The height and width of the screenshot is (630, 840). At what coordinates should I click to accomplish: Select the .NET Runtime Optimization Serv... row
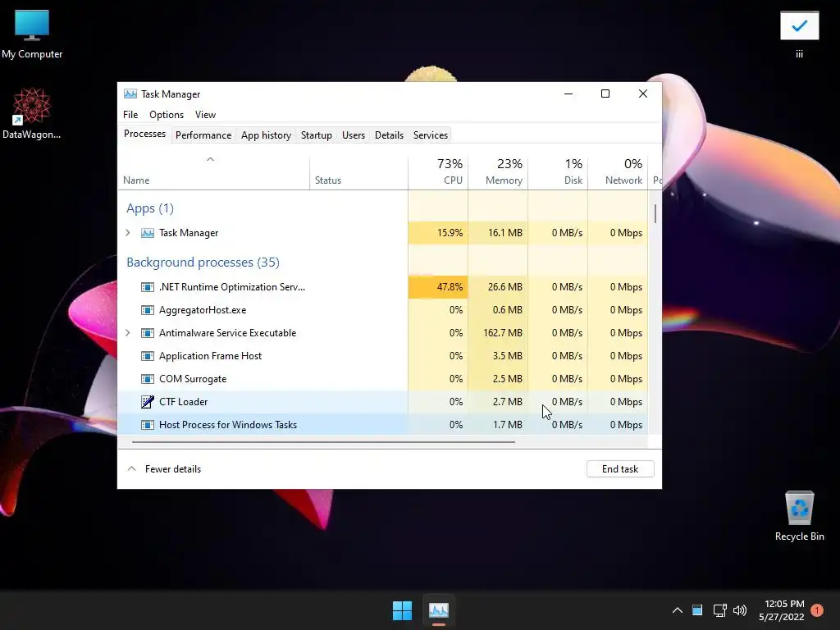tap(383, 287)
